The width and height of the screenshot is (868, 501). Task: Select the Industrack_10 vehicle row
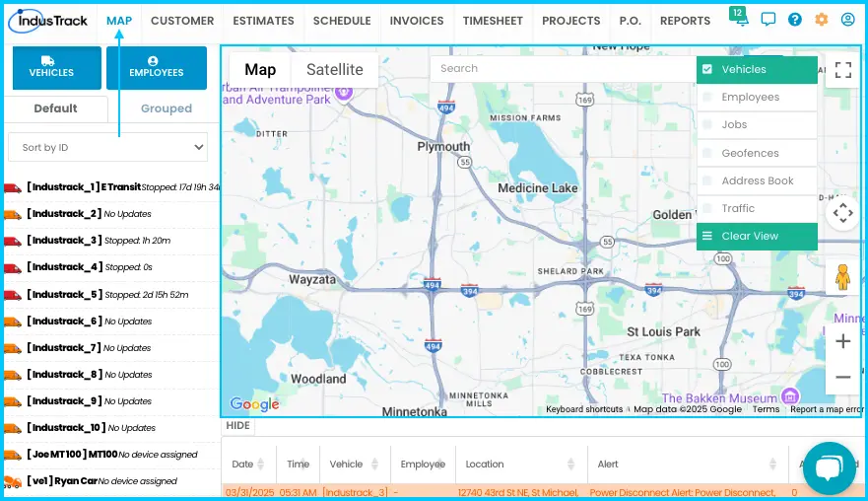click(110, 428)
